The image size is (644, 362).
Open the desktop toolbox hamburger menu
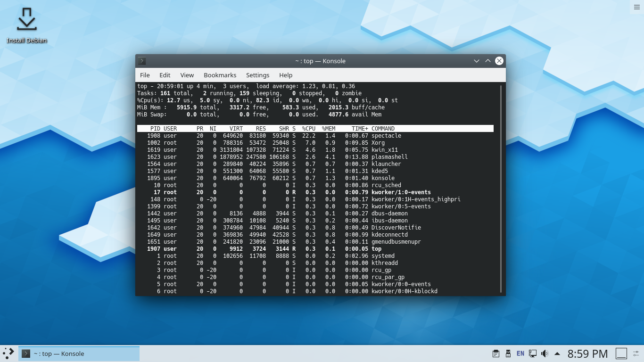[637, 7]
